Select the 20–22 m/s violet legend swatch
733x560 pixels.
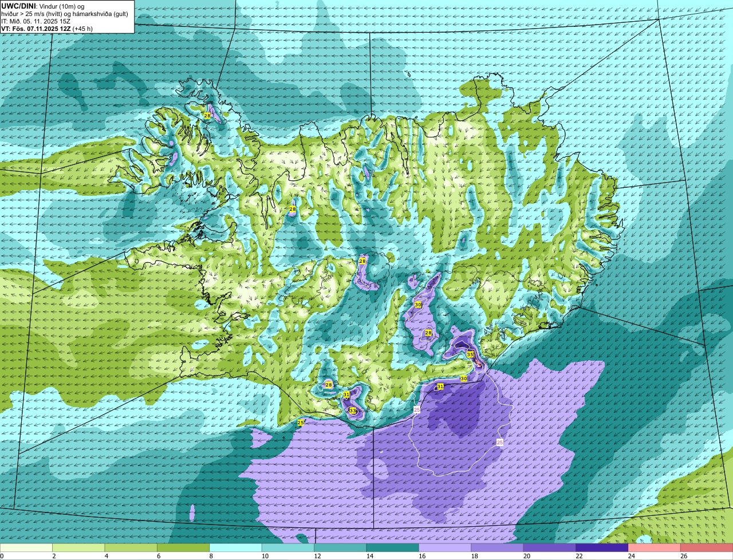(550, 548)
